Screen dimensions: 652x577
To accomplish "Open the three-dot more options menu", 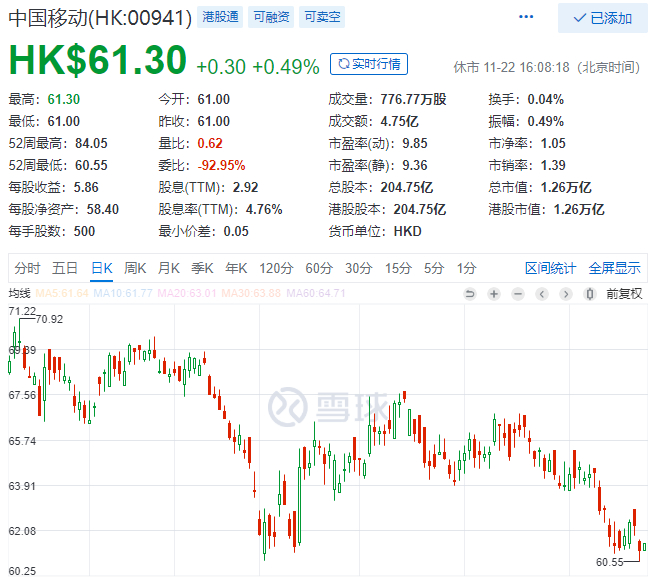I will [x=526, y=17].
